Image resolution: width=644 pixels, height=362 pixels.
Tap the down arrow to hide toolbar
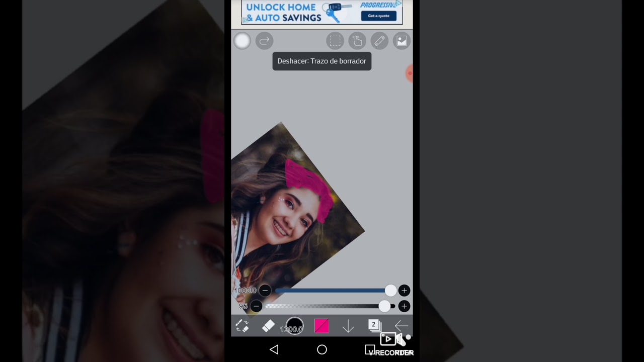tap(348, 326)
